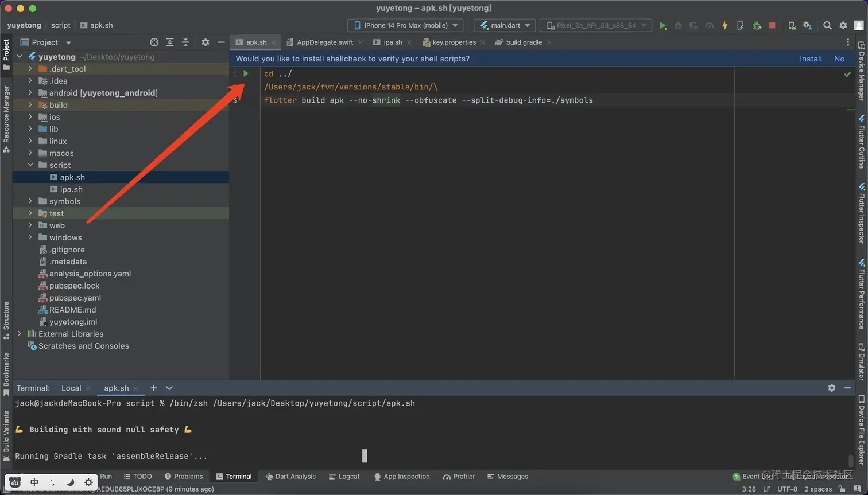Image resolution: width=868 pixels, height=495 pixels.
Task: Open IDE settings gear in top toolbar
Action: (x=843, y=25)
